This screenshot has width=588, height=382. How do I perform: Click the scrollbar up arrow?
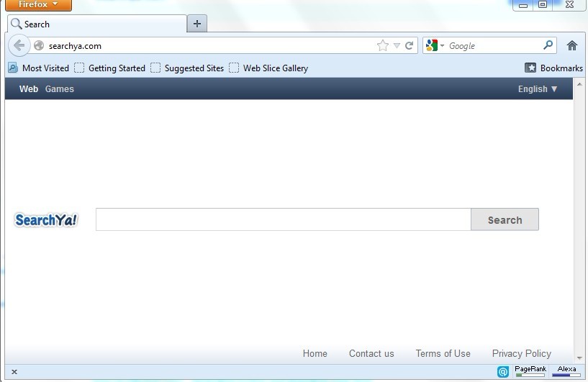(x=579, y=84)
